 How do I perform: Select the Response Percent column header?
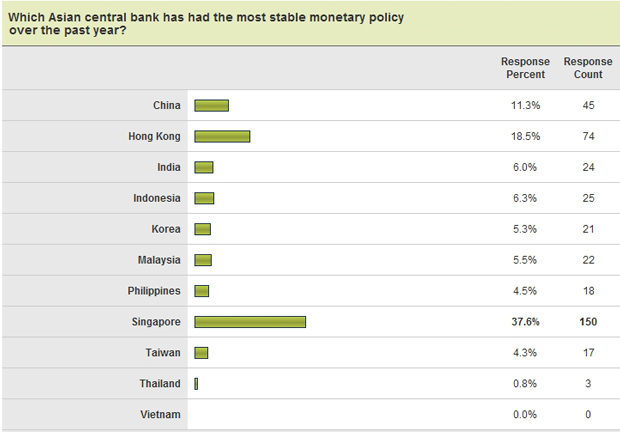pos(523,68)
